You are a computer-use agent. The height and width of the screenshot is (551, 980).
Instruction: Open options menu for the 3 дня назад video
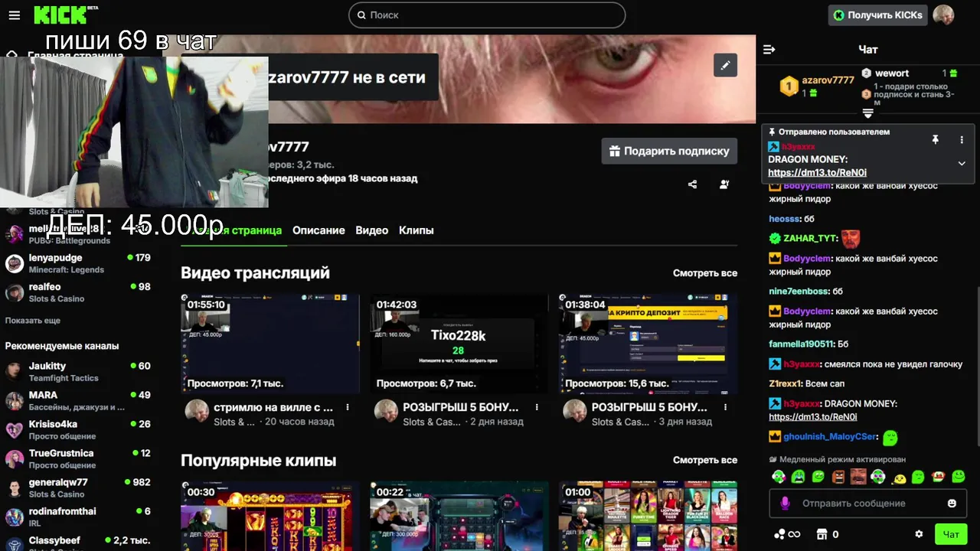tap(726, 408)
